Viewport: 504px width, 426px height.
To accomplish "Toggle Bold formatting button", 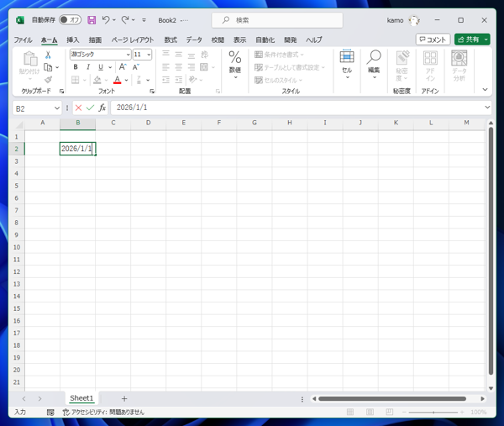I will 76,67.
